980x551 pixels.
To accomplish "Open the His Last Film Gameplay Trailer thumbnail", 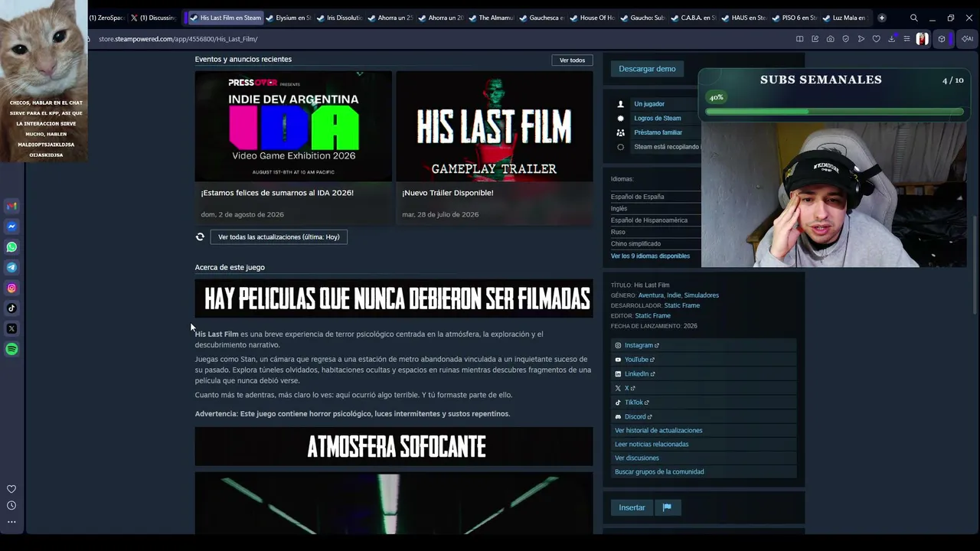I will tap(495, 126).
